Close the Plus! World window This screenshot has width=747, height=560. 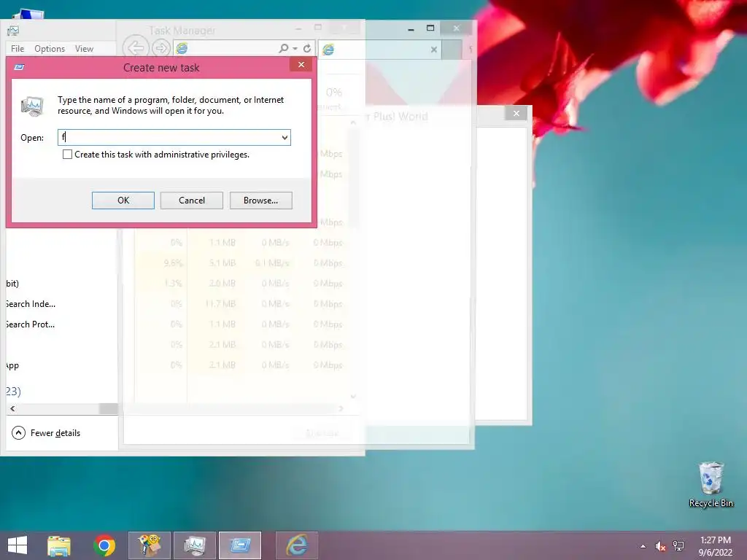pyautogui.click(x=516, y=113)
